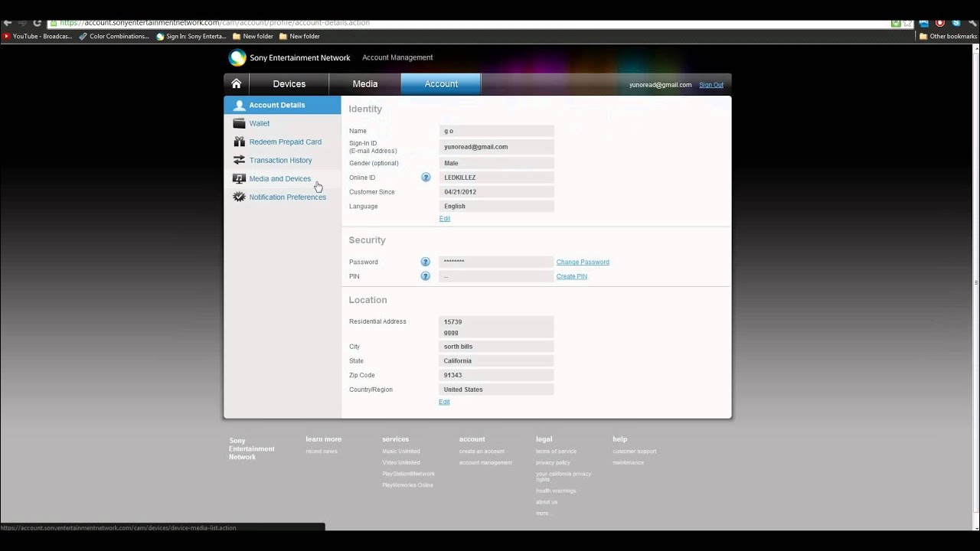
Task: Open Notification Preferences in the sidebar
Action: coord(283,197)
